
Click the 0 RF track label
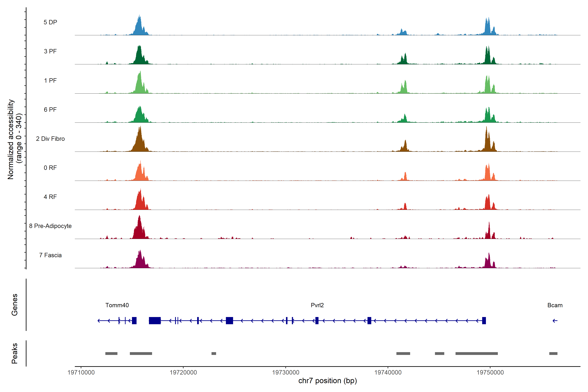[x=50, y=168]
